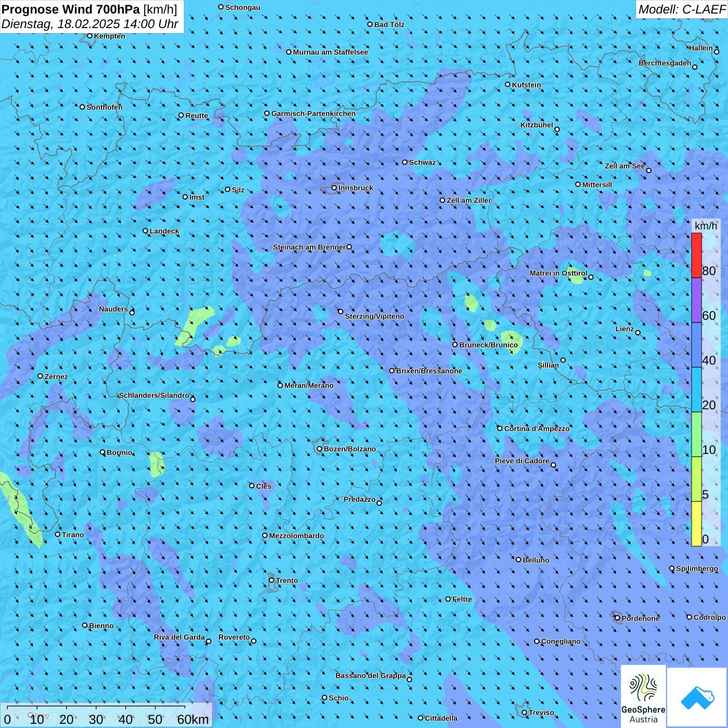Screen dimensions: 728x728
Task: Click the 'Zell am Ziller' label
Action: click(x=469, y=200)
